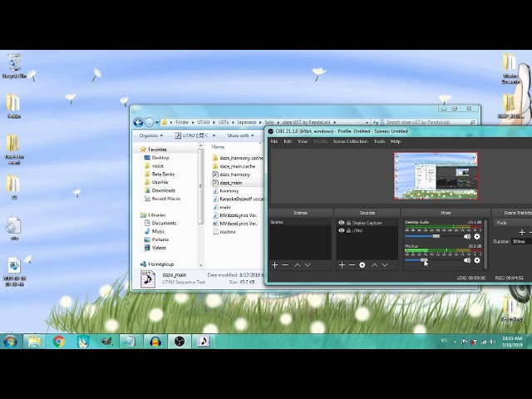The width and height of the screenshot is (532, 399).
Task: Open the Recycle Bin desktop icon
Action: point(14,66)
